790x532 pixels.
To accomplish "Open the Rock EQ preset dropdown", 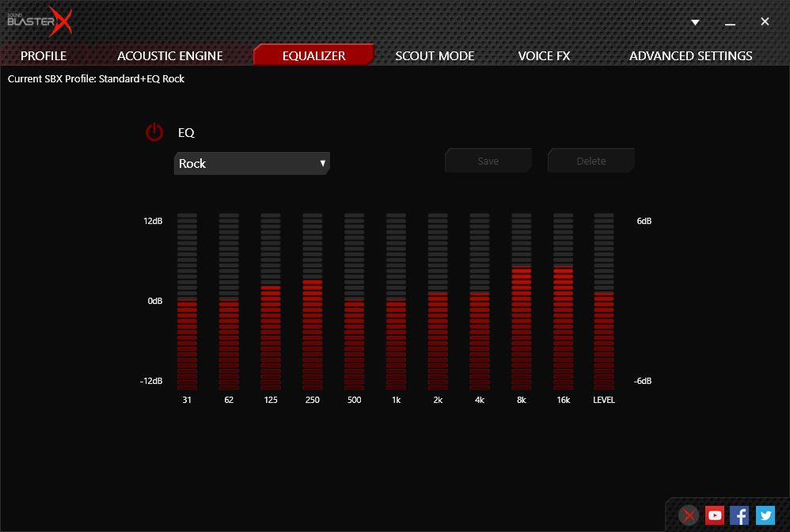I will (x=252, y=163).
